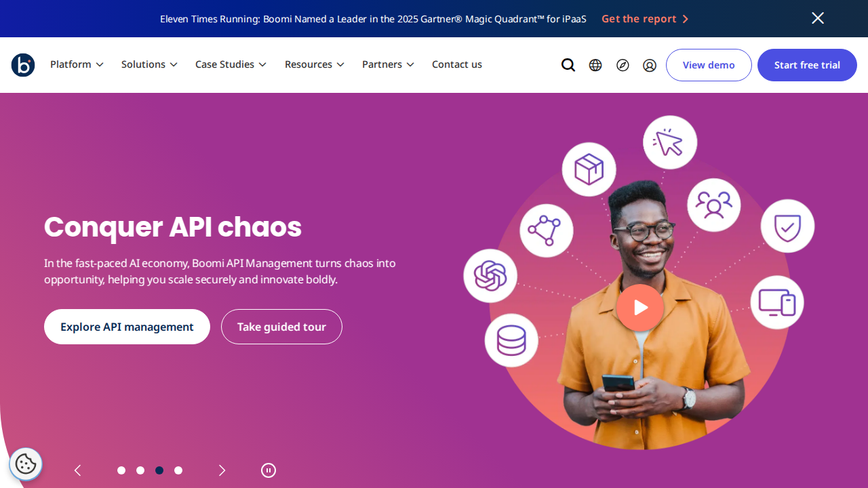Image resolution: width=868 pixels, height=488 pixels.
Task: Expand the Resources dropdown menu
Action: tap(315, 64)
